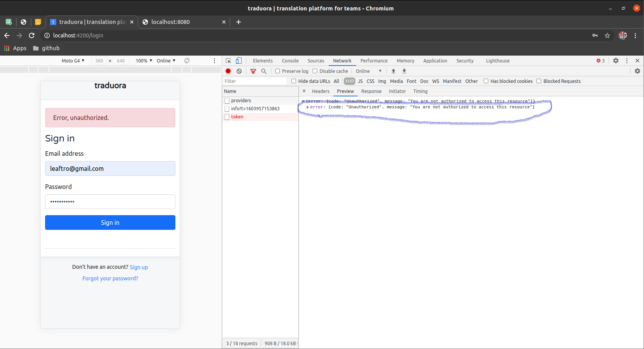Viewport: 644px width, 349px height.
Task: Open the Apps shortcut in bookmarks bar
Action: point(15,48)
